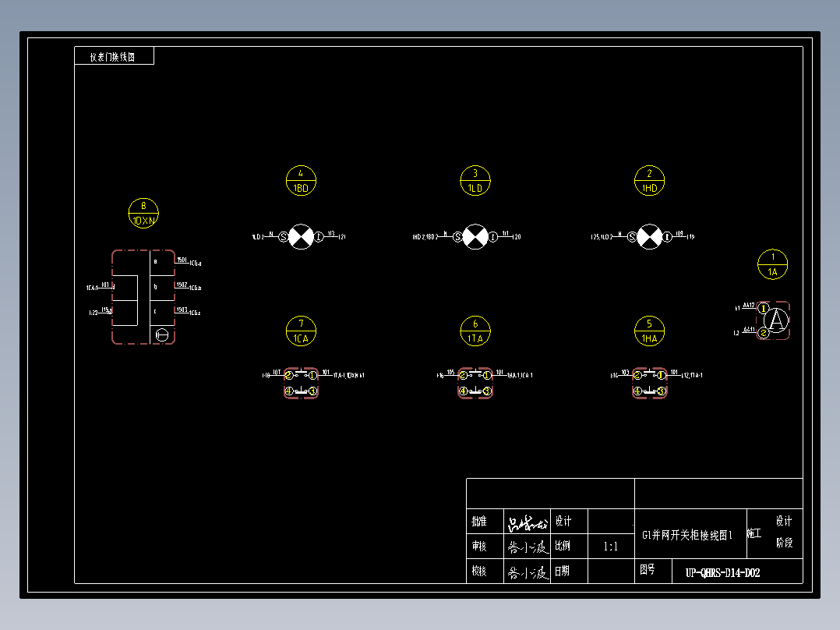Image resolution: width=840 pixels, height=630 pixels.
Task: Pick terminal 4 of the 1CA push-button
Action: (289, 391)
